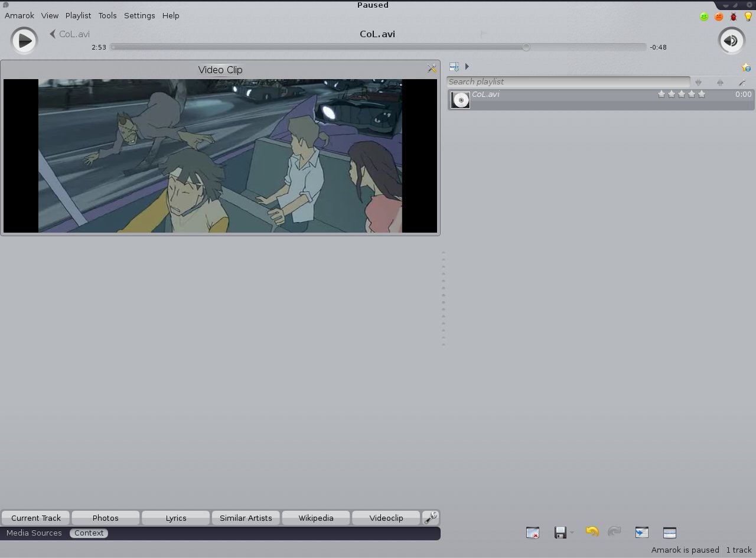This screenshot has height=558, width=756.
Task: Click the yellow light bulb feature icon
Action: pos(748,17)
